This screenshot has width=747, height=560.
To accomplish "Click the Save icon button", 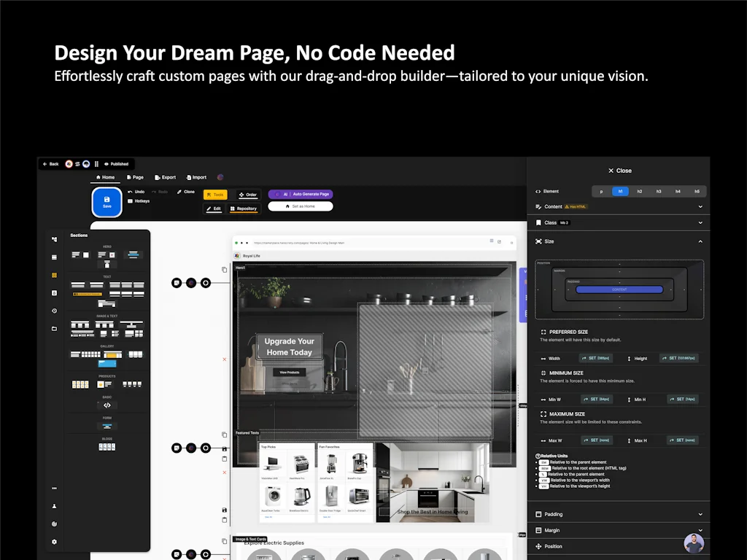I will (x=107, y=203).
